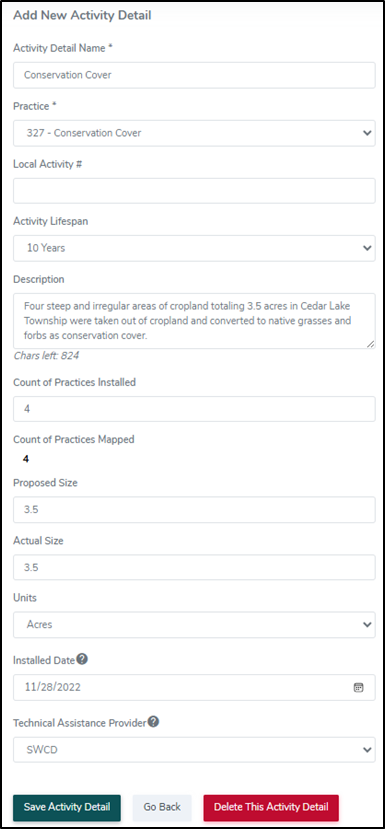Click the empty Local Activity # field
This screenshot has width=385, height=829.
click(194, 191)
